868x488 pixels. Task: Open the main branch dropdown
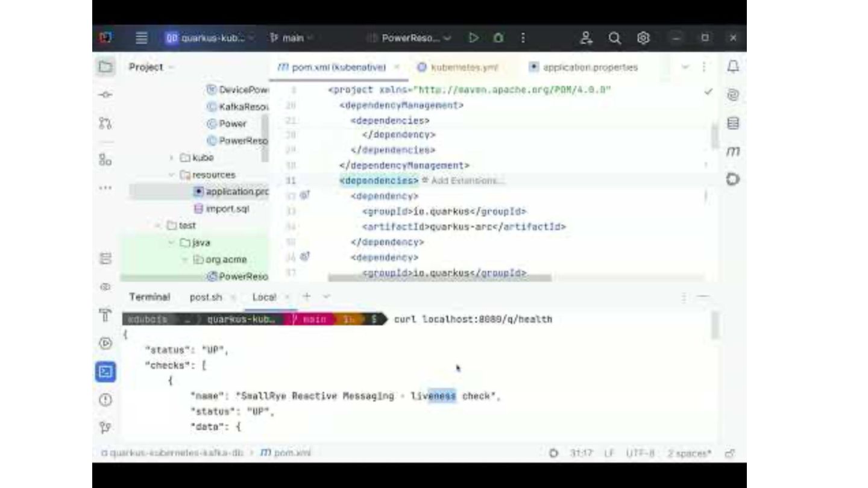click(291, 38)
